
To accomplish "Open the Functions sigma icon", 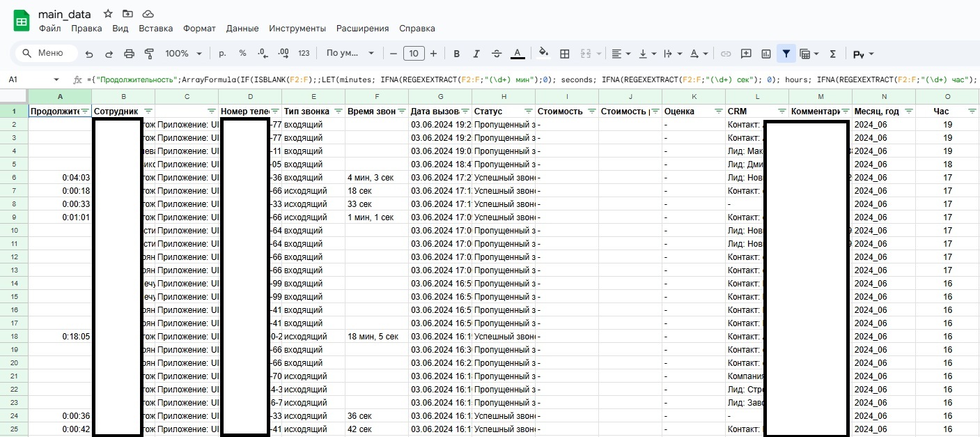I will [x=833, y=54].
